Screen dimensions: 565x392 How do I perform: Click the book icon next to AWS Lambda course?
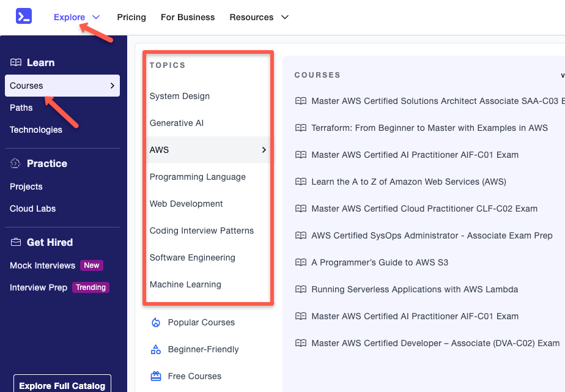click(x=300, y=289)
